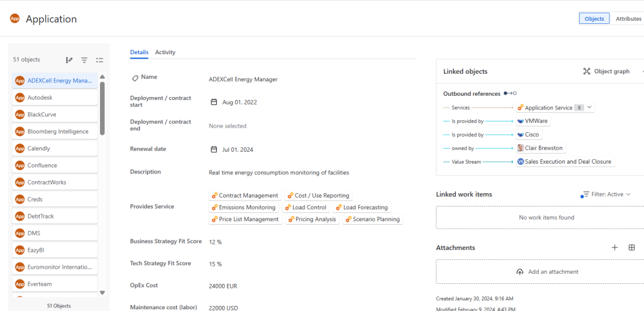Click the orange App icon in header

click(x=14, y=19)
